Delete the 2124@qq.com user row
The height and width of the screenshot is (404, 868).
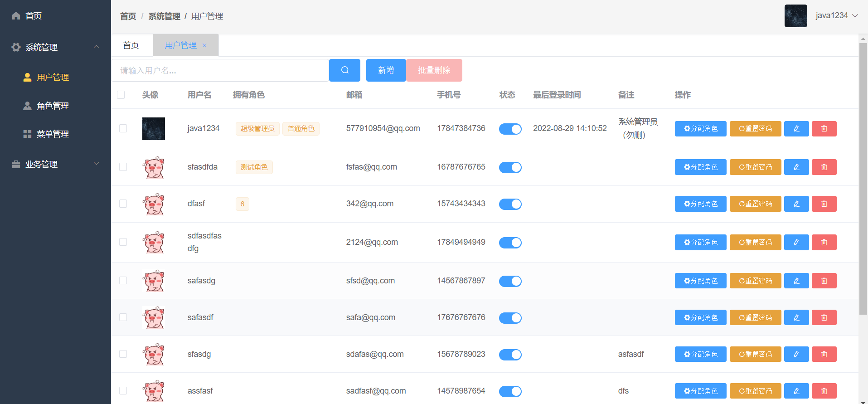tap(824, 242)
